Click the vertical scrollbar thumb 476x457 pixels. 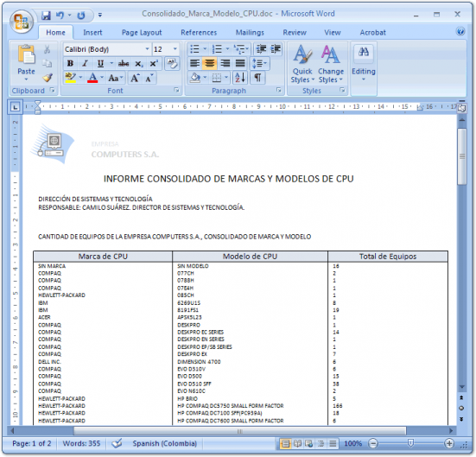point(461,156)
